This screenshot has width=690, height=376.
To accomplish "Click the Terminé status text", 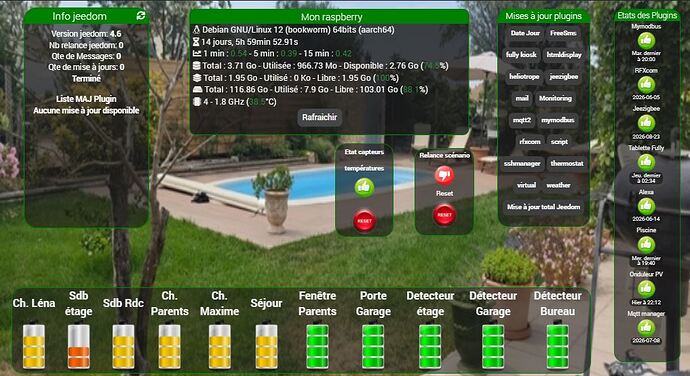I will pyautogui.click(x=86, y=78).
